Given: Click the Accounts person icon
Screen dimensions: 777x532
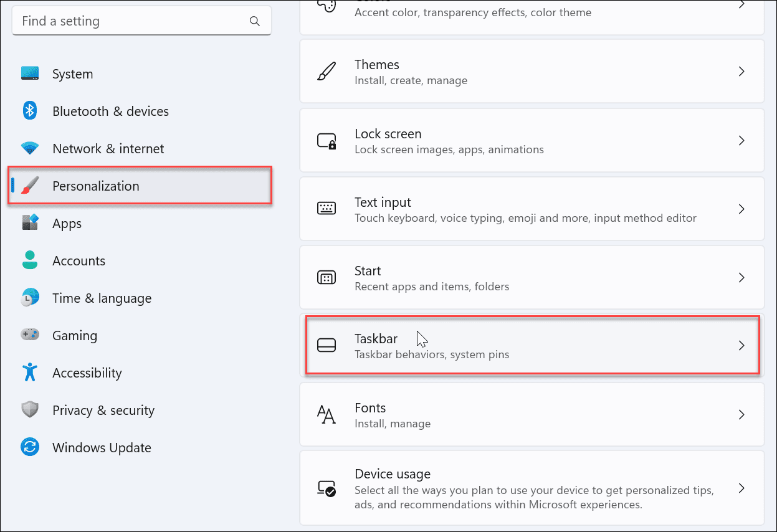Looking at the screenshot, I should (x=30, y=260).
